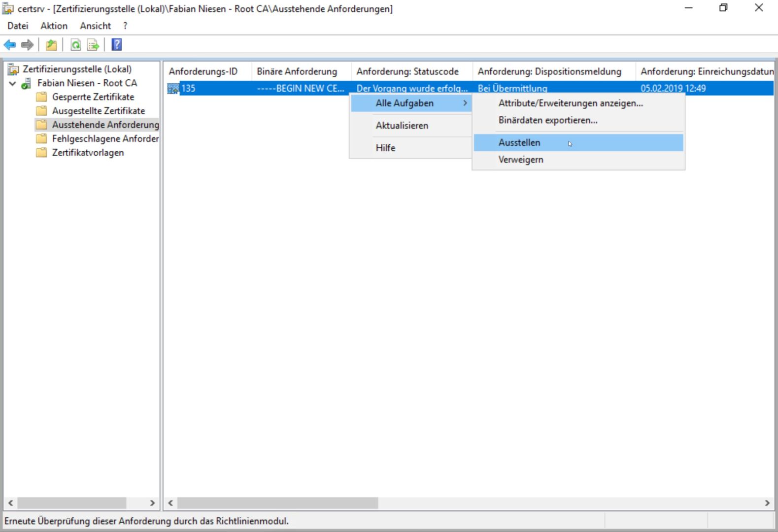The height and width of the screenshot is (532, 778).
Task: Click the Der Vorgang wurde erfolg... status cell
Action: click(412, 89)
